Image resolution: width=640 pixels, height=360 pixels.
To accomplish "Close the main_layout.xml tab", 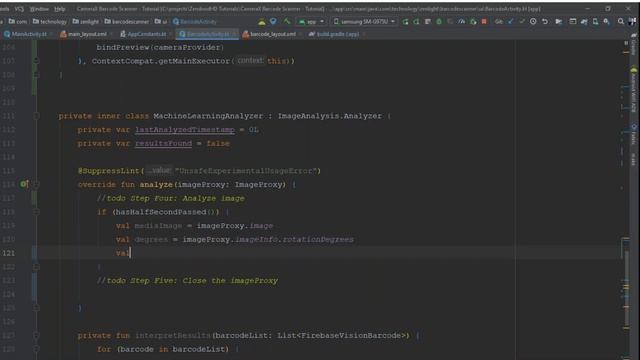I will [111, 34].
